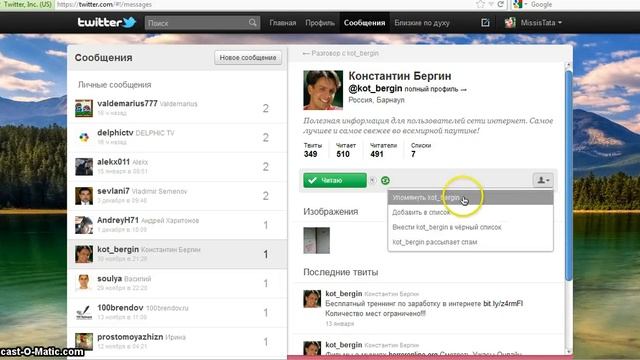Open conversation with soulya

point(177,283)
